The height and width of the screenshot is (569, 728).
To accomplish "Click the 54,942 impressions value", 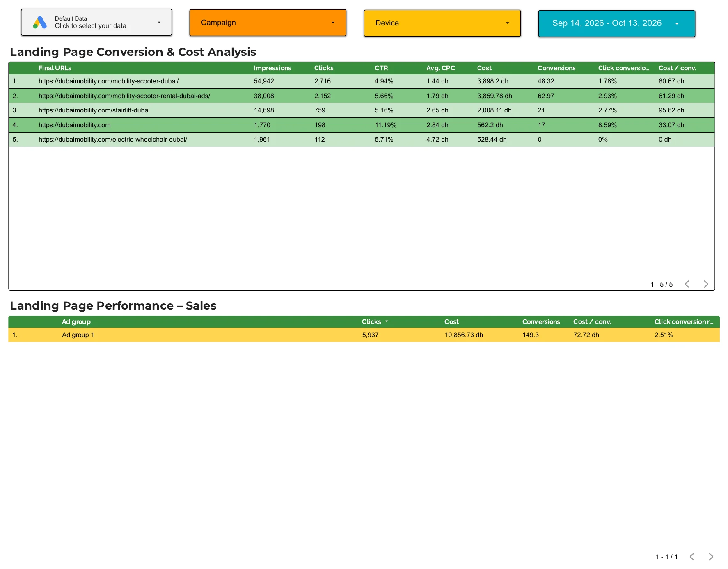I will [x=264, y=81].
